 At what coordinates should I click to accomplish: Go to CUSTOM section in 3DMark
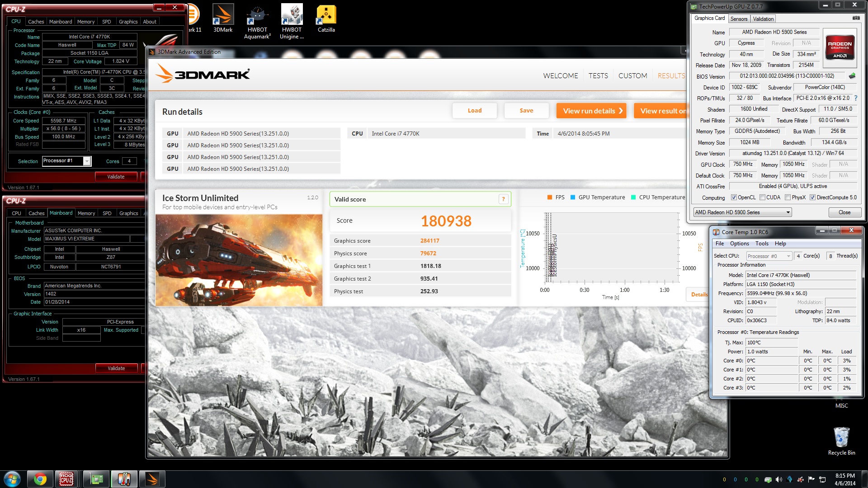coord(632,75)
